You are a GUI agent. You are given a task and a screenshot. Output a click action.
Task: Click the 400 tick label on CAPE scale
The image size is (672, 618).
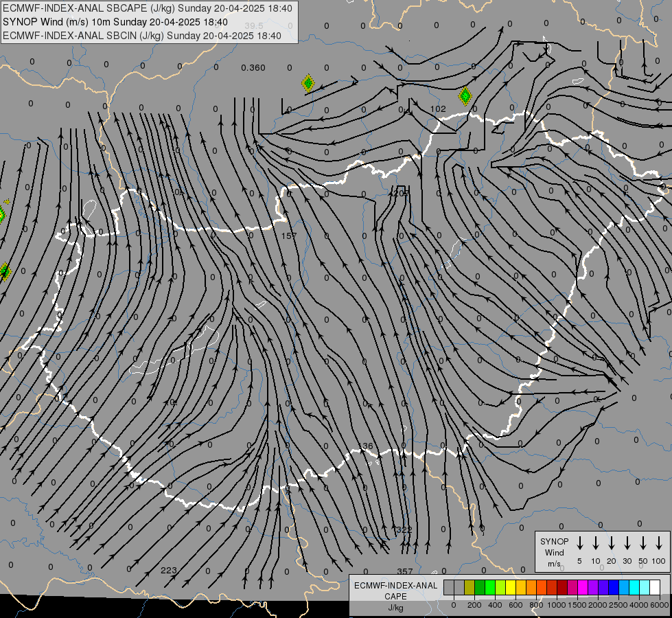coord(495,605)
